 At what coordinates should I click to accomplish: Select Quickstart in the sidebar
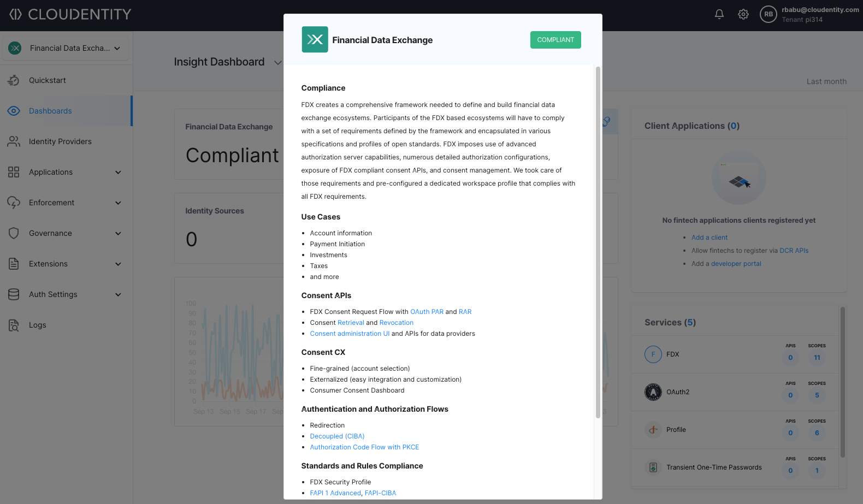point(66,80)
